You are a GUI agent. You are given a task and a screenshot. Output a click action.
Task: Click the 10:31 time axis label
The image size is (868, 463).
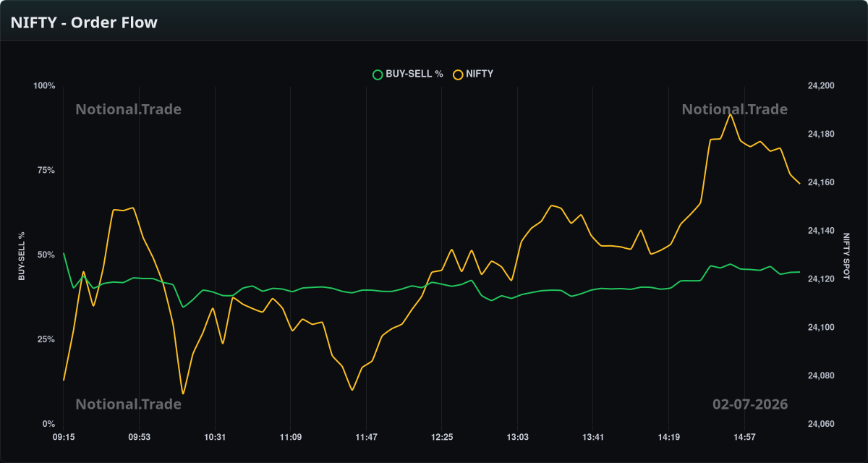click(x=215, y=437)
